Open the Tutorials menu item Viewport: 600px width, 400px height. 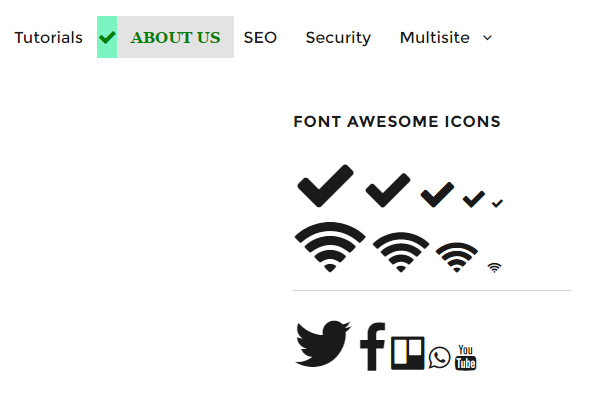49,38
